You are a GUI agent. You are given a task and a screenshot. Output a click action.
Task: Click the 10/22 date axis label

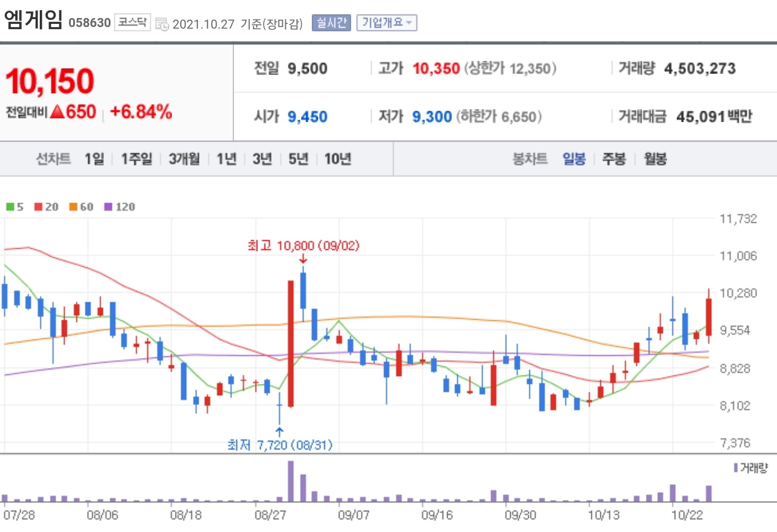pos(687,515)
